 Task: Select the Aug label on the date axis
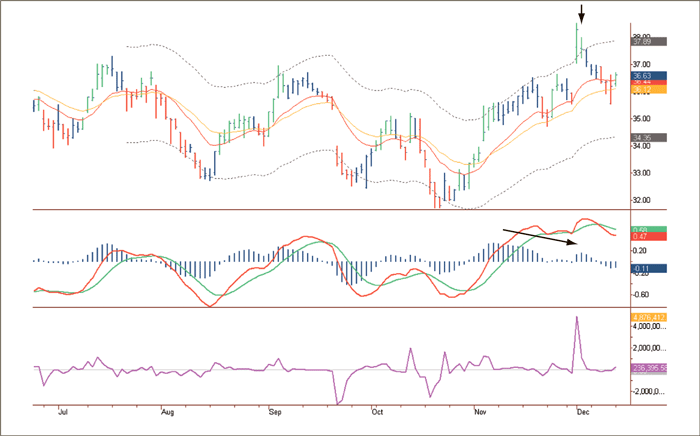click(x=167, y=411)
